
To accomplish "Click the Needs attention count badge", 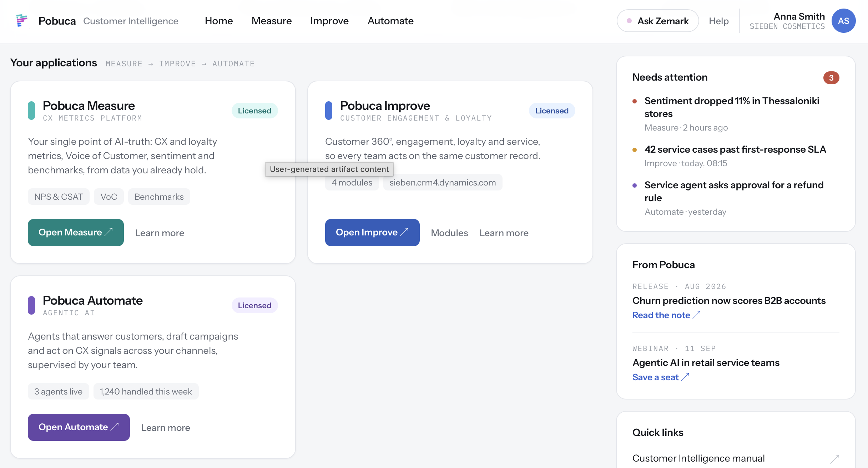I will click(831, 78).
